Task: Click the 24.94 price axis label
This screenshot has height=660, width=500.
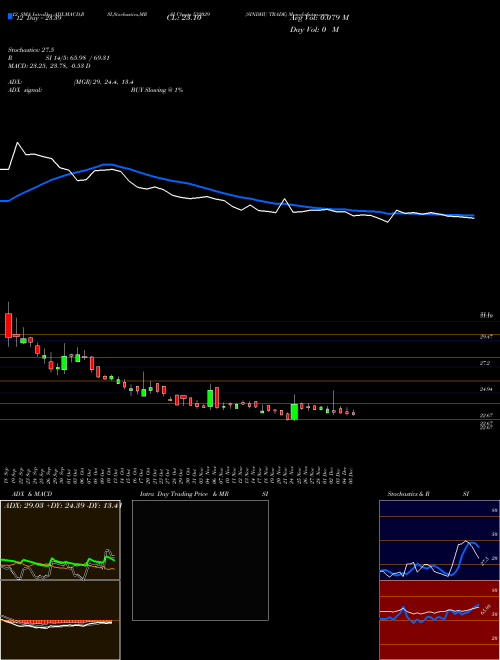Action: click(x=486, y=389)
